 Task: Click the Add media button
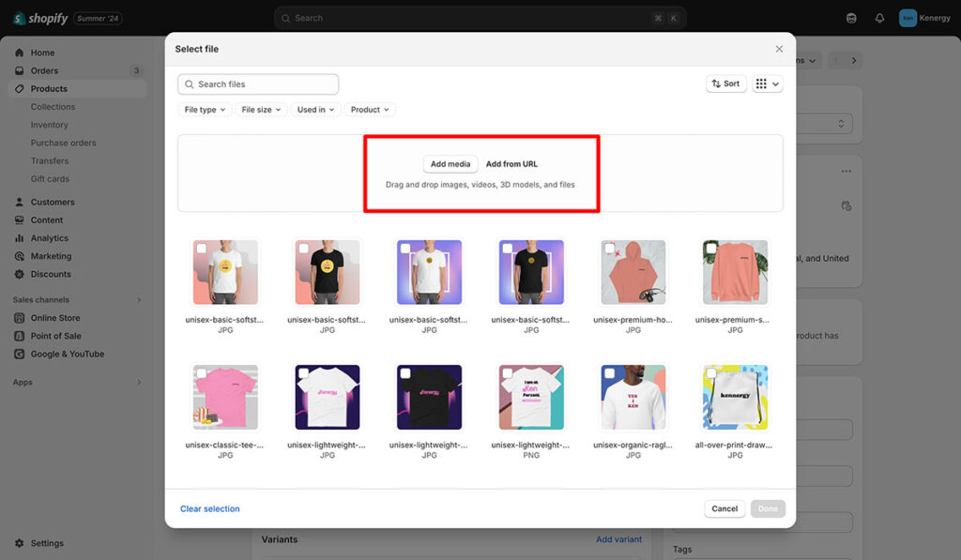450,164
